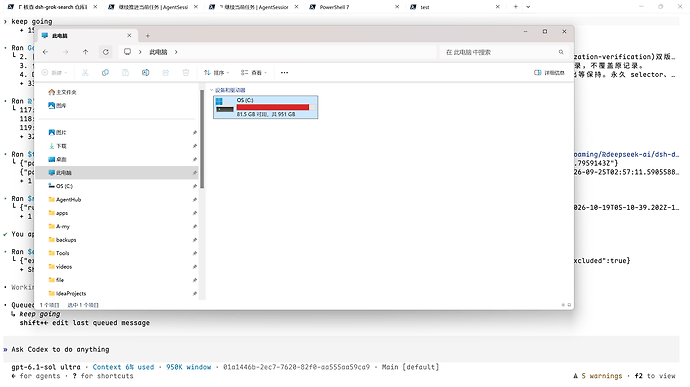This screenshot has width=690, height=387.
Task: Click the pin icon beside Tools
Action: tap(195, 253)
